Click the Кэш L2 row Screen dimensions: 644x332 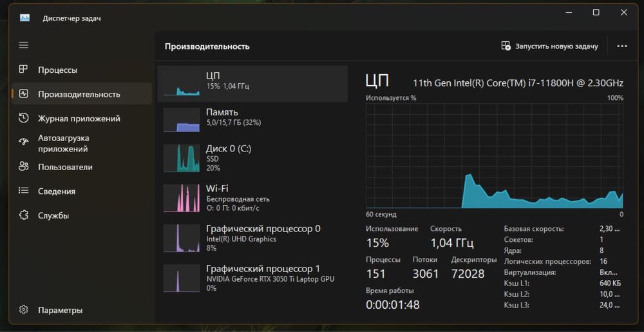pyautogui.click(x=562, y=294)
